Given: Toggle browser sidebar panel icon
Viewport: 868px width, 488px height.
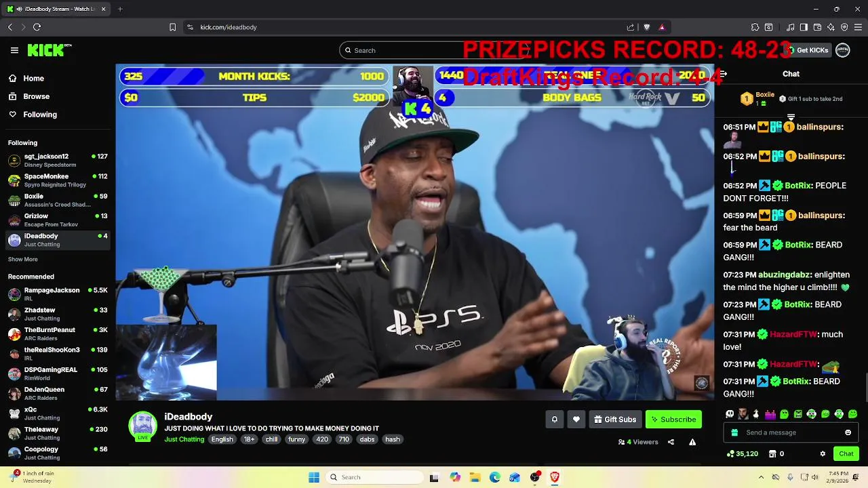Looking at the screenshot, I should coord(804,27).
